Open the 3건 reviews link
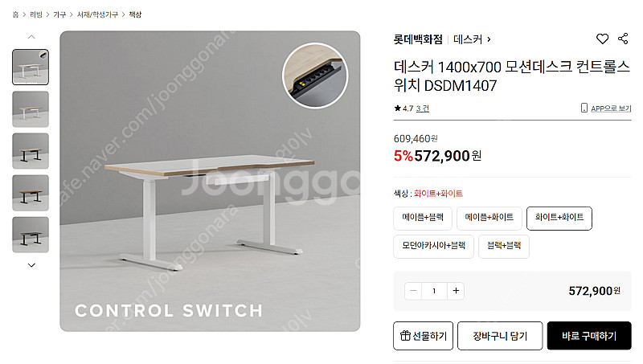The width and height of the screenshot is (643, 364). (423, 108)
